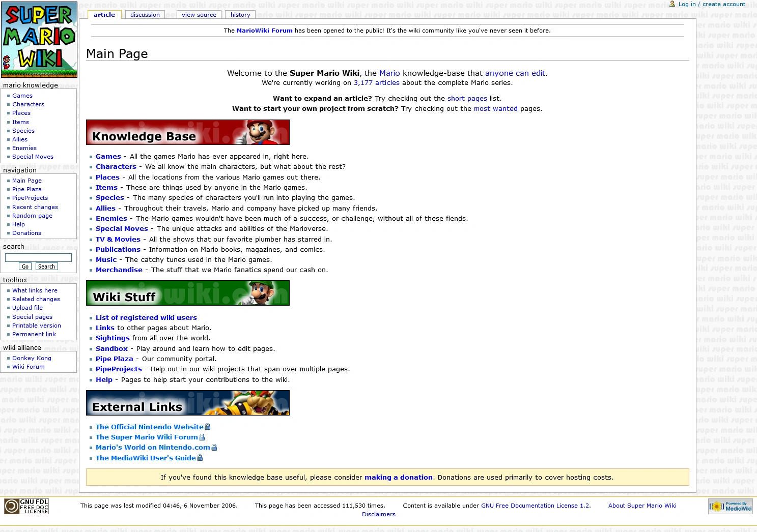Open Games in the sidebar
Image resolution: width=757 pixels, height=532 pixels.
pos(22,96)
